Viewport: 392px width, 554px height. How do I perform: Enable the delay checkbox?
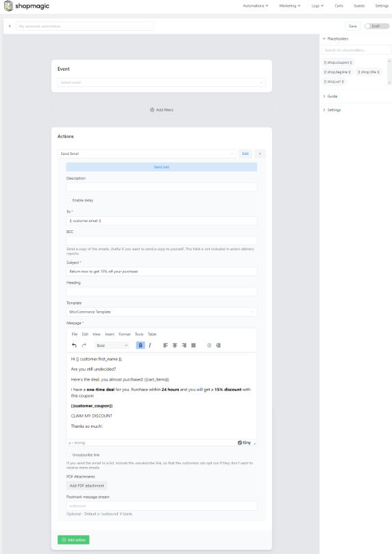click(x=69, y=200)
